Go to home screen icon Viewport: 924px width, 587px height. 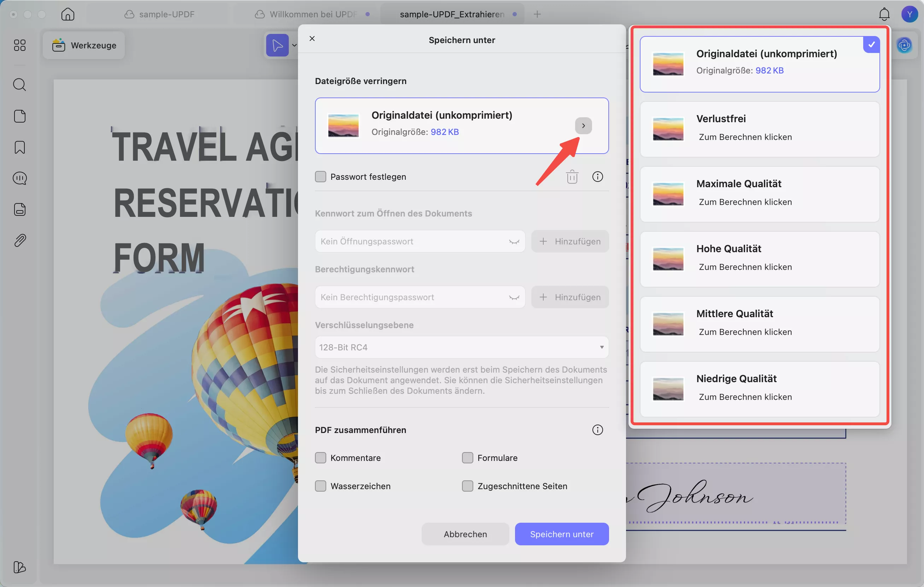pos(68,14)
